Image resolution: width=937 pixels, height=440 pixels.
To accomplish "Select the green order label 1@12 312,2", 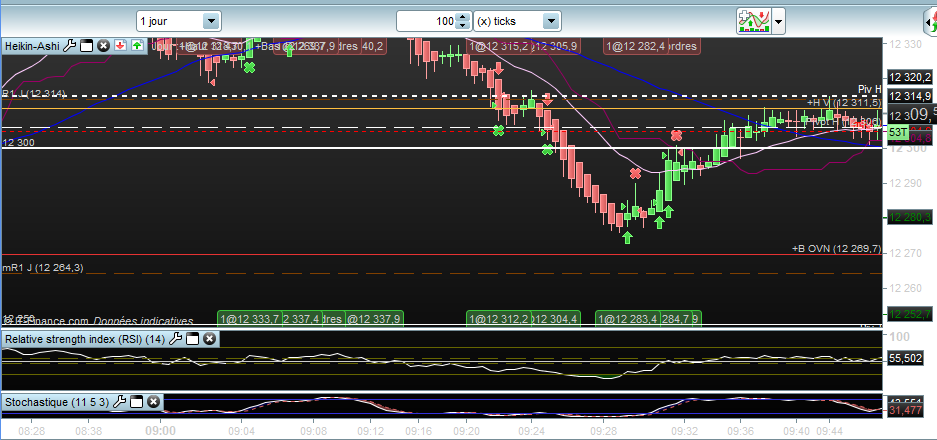I will point(498,319).
